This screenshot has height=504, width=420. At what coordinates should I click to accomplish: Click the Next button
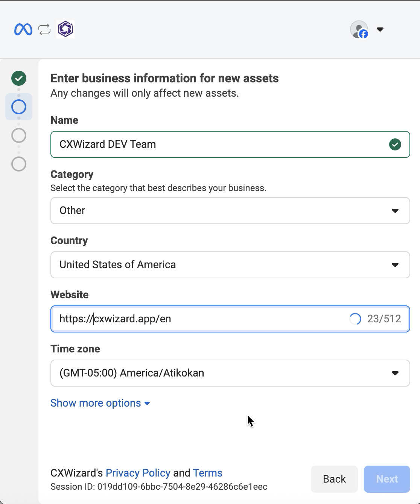pos(387,479)
